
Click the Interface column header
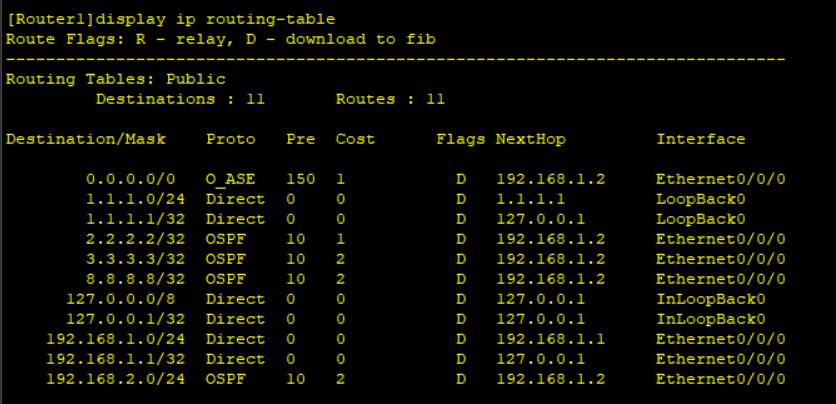[x=701, y=140]
